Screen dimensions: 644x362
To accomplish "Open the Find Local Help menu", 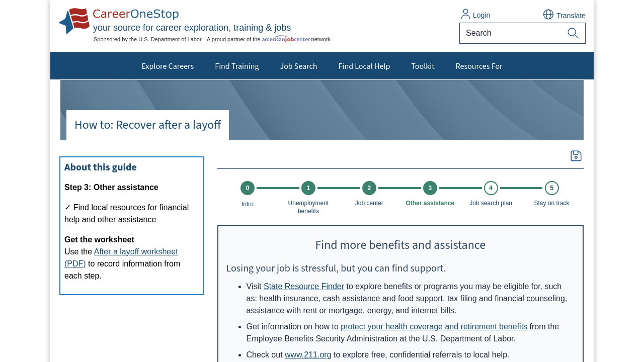I will [364, 66].
